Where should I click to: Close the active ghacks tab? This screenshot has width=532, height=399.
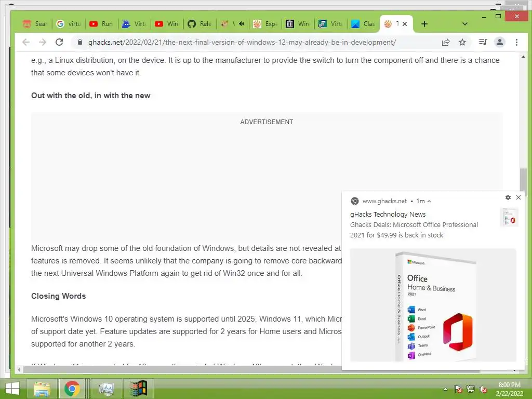[x=405, y=24]
